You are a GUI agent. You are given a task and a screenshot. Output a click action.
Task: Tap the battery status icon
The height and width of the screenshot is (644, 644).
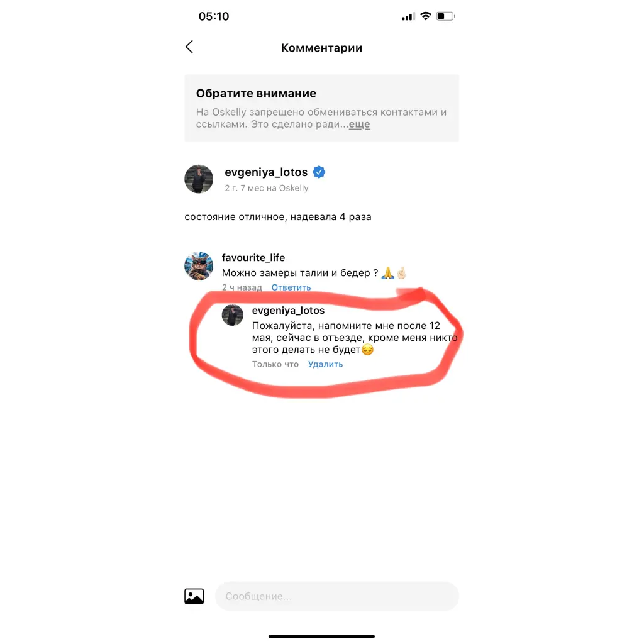click(446, 16)
